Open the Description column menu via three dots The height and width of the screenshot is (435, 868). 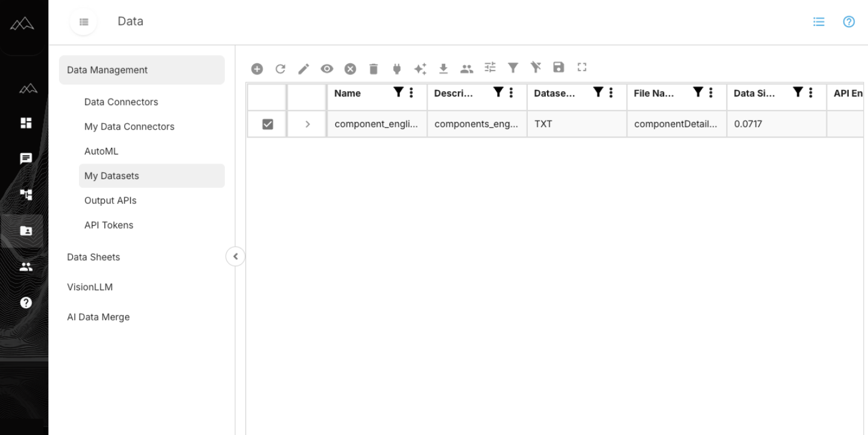click(x=510, y=92)
